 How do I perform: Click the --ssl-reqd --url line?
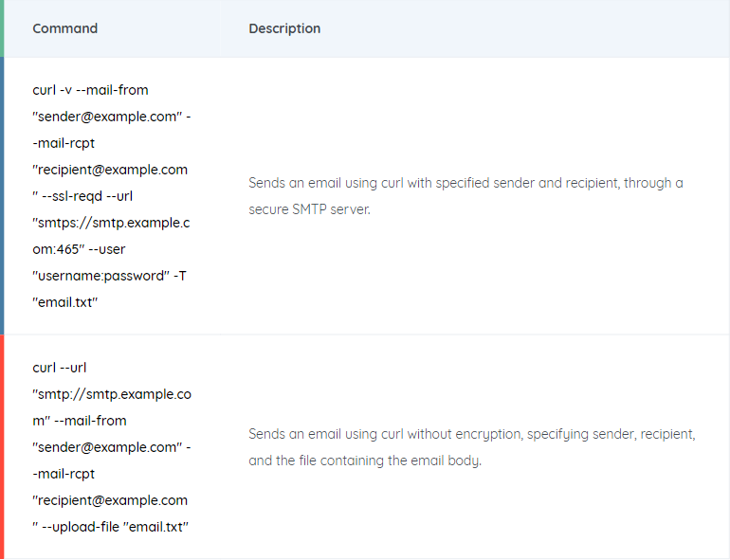pyautogui.click(x=82, y=196)
